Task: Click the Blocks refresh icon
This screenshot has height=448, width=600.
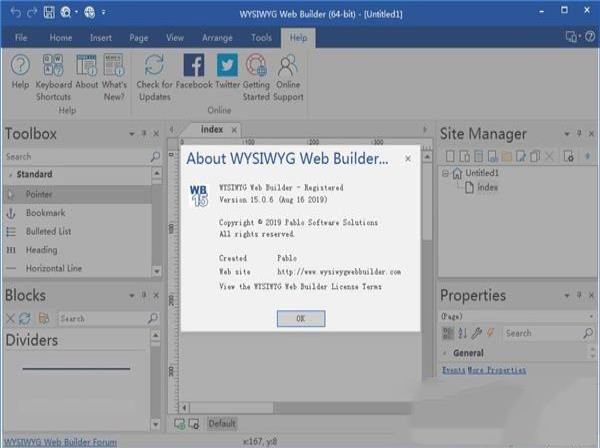Action: (x=25, y=318)
